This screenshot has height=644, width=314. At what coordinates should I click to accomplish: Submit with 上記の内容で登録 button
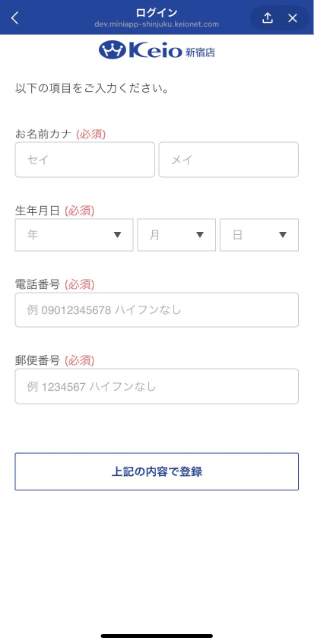(157, 471)
